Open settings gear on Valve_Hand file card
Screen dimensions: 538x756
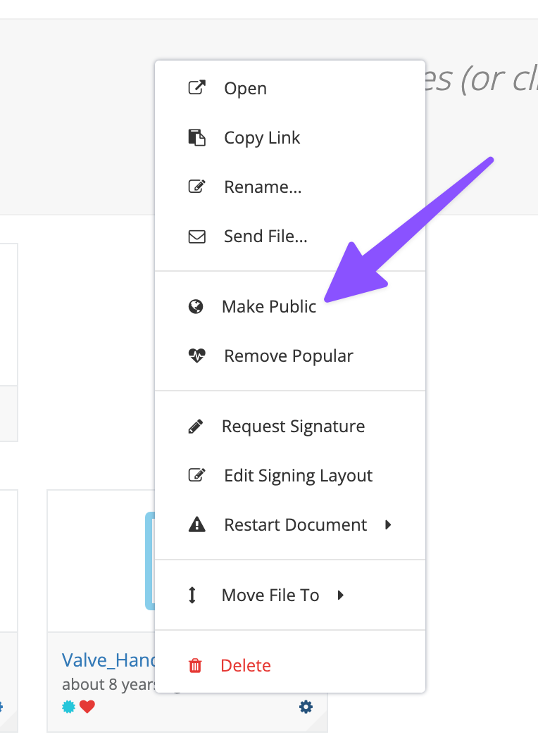coord(306,707)
